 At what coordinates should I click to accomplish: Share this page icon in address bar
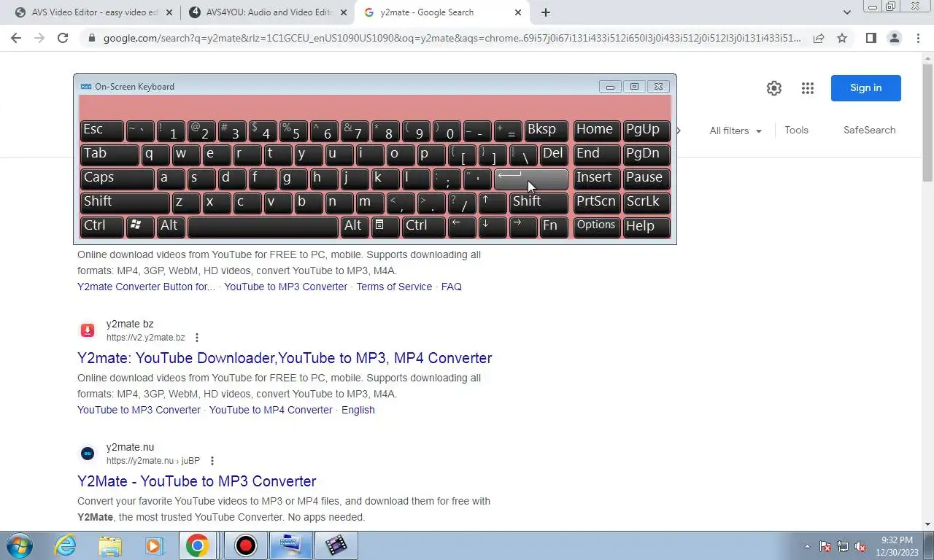(819, 38)
